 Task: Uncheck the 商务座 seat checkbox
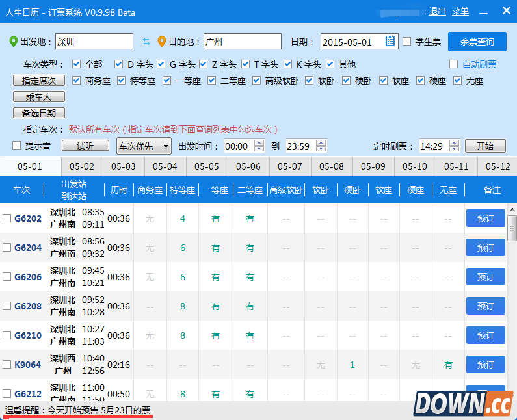coord(77,81)
